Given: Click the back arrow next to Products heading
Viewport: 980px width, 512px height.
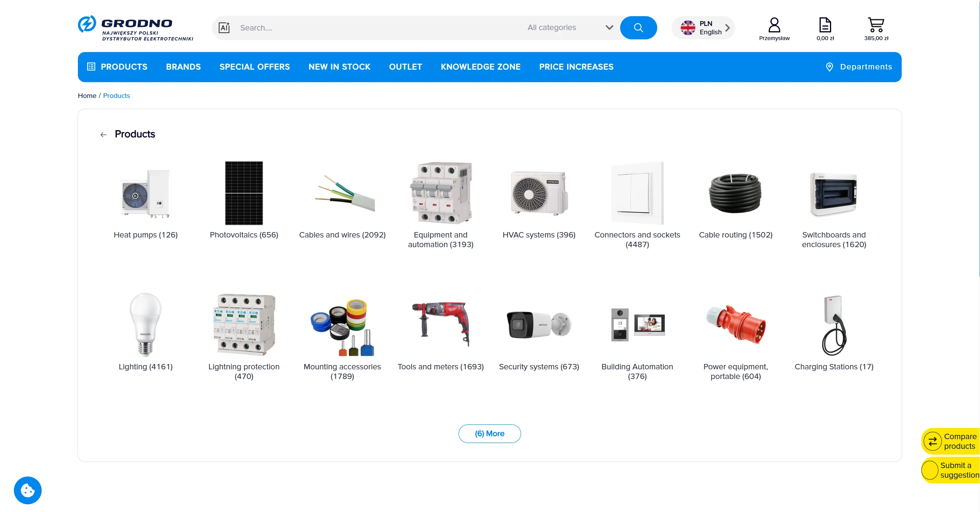Looking at the screenshot, I should [103, 135].
